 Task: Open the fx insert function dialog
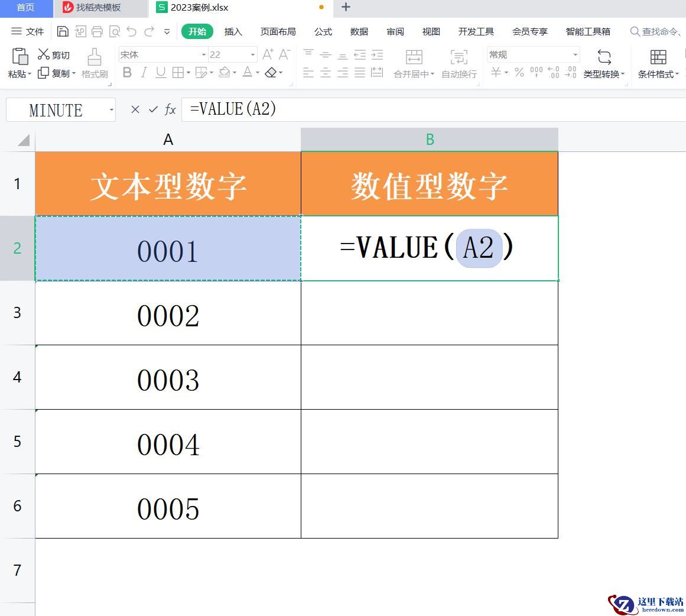[170, 109]
